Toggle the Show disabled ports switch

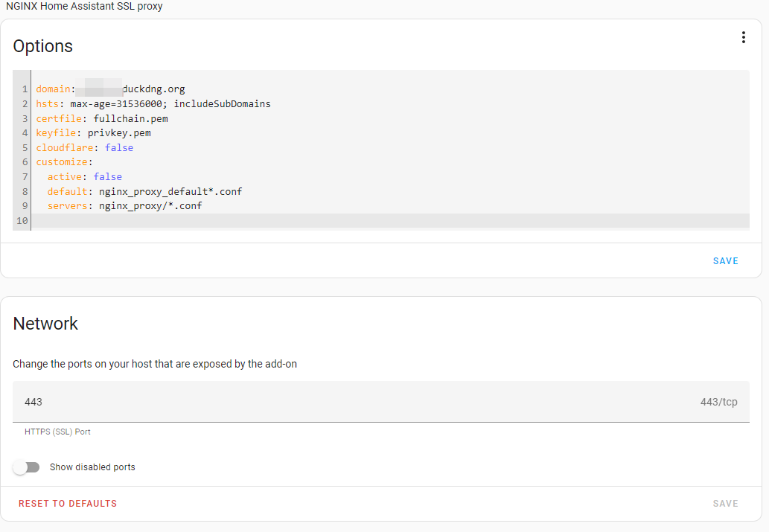(27, 467)
